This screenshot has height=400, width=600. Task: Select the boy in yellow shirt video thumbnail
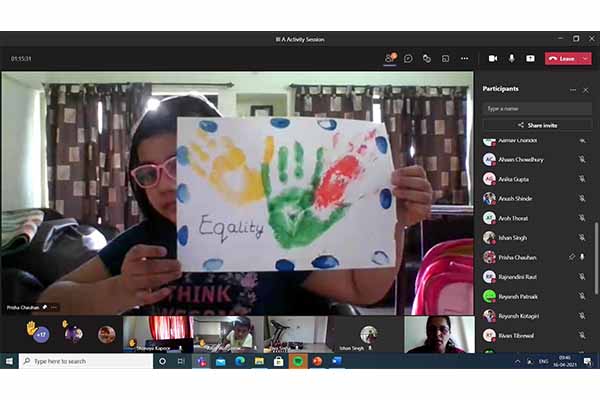[228, 334]
